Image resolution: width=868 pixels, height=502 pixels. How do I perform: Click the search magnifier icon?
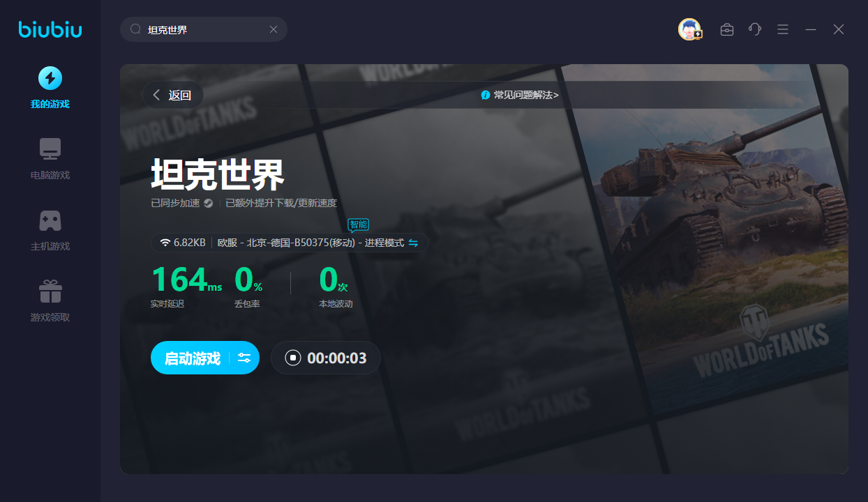(x=136, y=29)
